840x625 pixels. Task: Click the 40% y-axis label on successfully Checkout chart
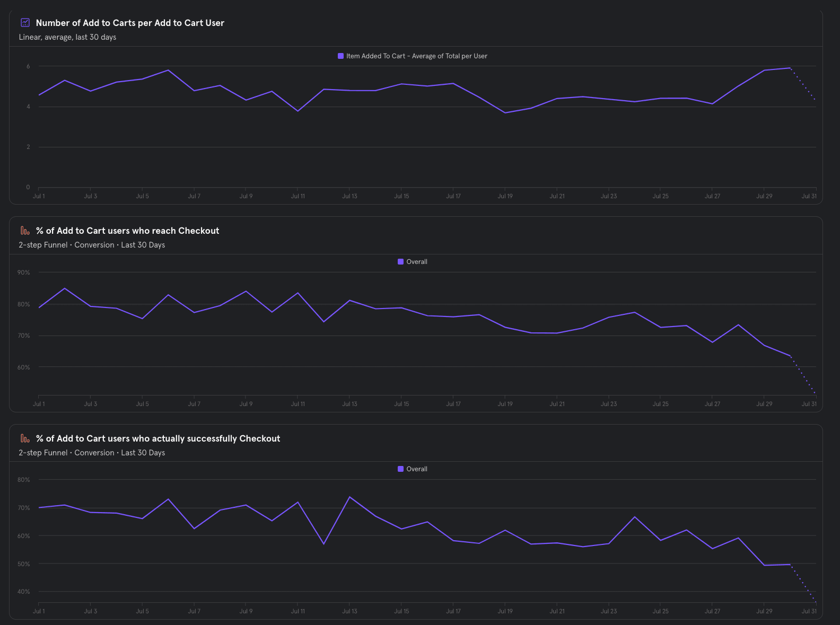[x=24, y=592]
